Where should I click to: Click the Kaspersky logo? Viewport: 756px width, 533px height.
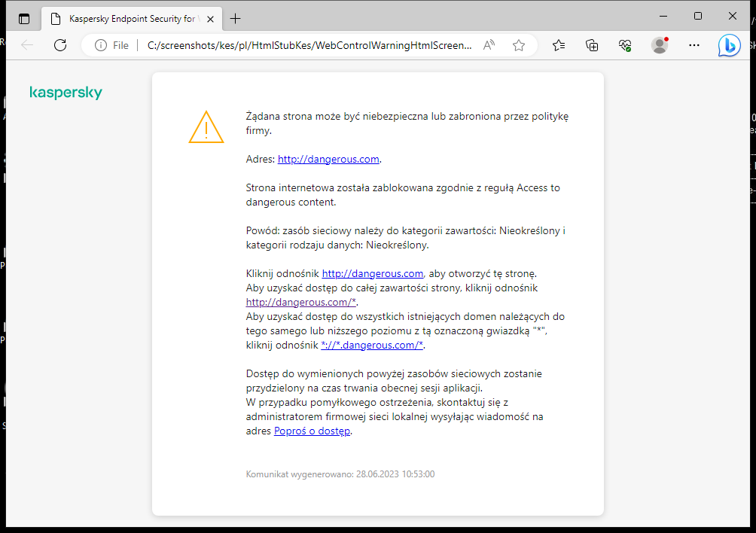[66, 93]
